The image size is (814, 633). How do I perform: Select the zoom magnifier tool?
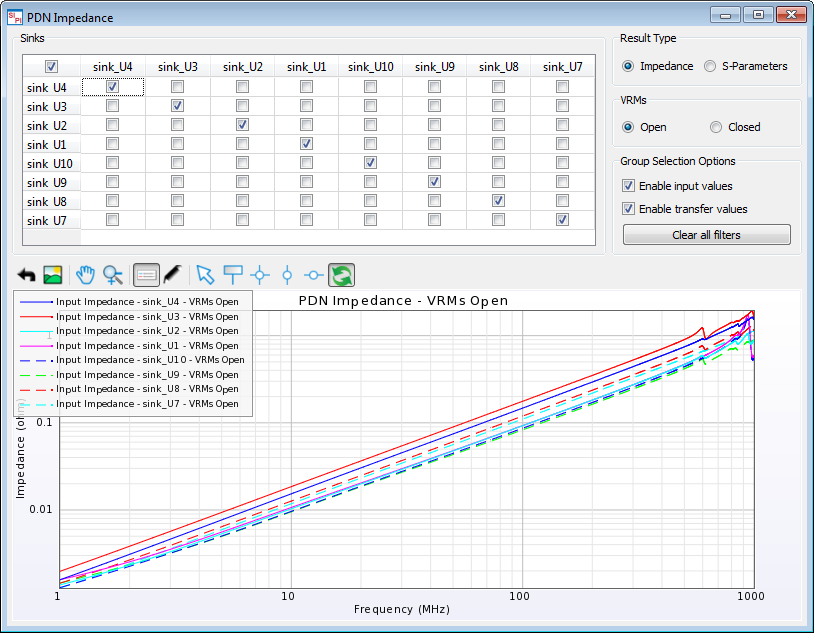click(113, 274)
